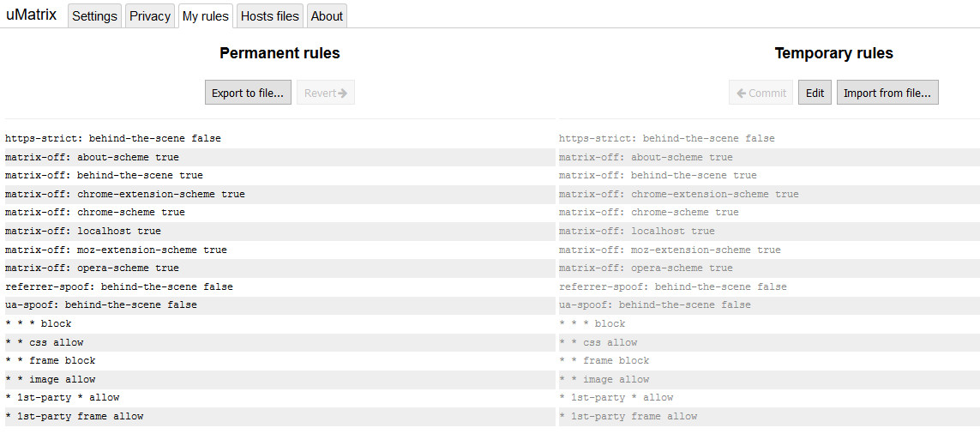
Task: Switch to the Privacy tab
Action: click(x=150, y=16)
